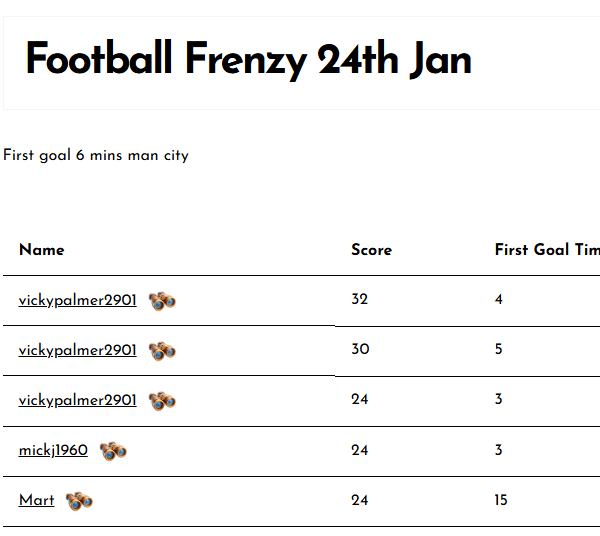This screenshot has width=600, height=536.
Task: Click the Name column header
Action: 41,250
